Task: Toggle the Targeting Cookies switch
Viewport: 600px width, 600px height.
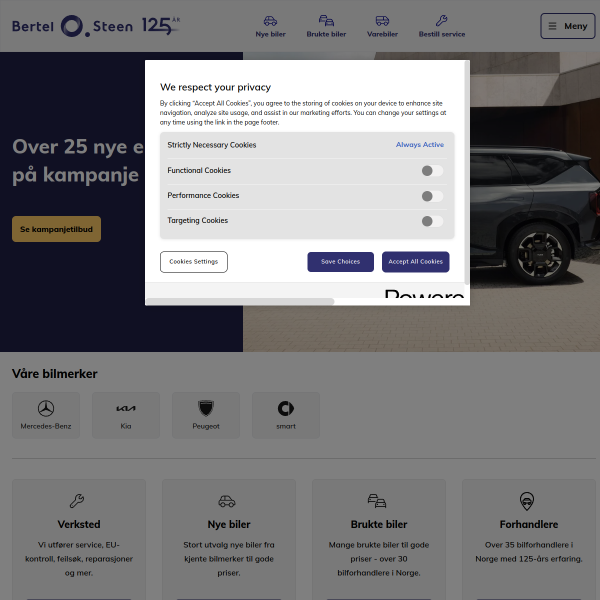Action: coord(432,221)
